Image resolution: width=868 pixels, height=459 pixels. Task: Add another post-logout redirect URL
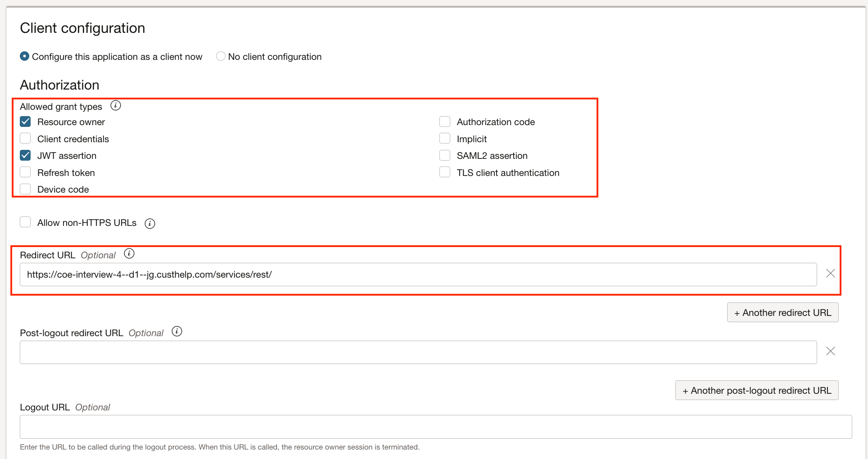[756, 390]
